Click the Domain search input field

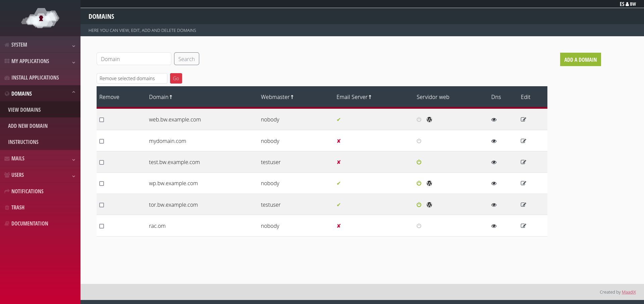coord(134,59)
